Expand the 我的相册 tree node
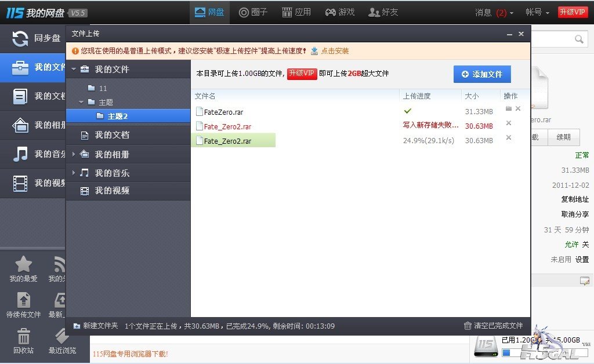Viewport: 594px width, 364px height. (74, 154)
